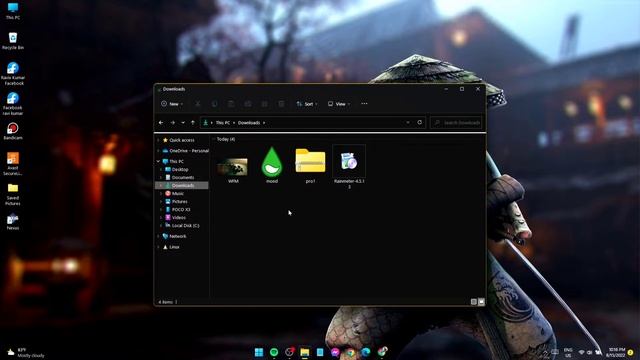The width and height of the screenshot is (640, 360).
Task: Select Quick access in navigation pane
Action: tap(182, 140)
